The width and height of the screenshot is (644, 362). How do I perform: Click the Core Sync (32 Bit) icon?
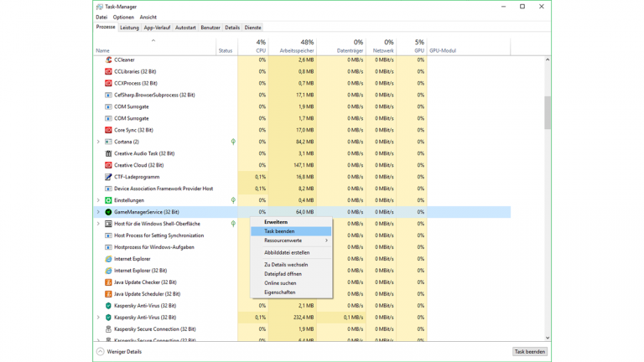tap(108, 130)
